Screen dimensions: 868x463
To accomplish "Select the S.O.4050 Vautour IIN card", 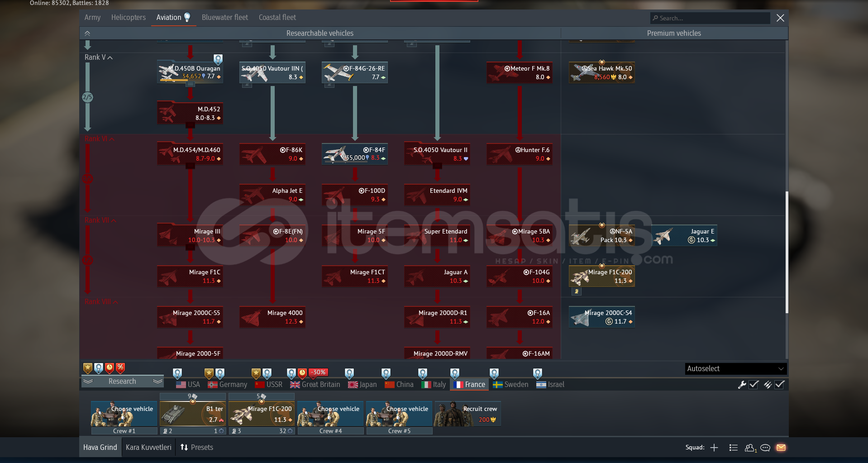I will click(x=272, y=72).
